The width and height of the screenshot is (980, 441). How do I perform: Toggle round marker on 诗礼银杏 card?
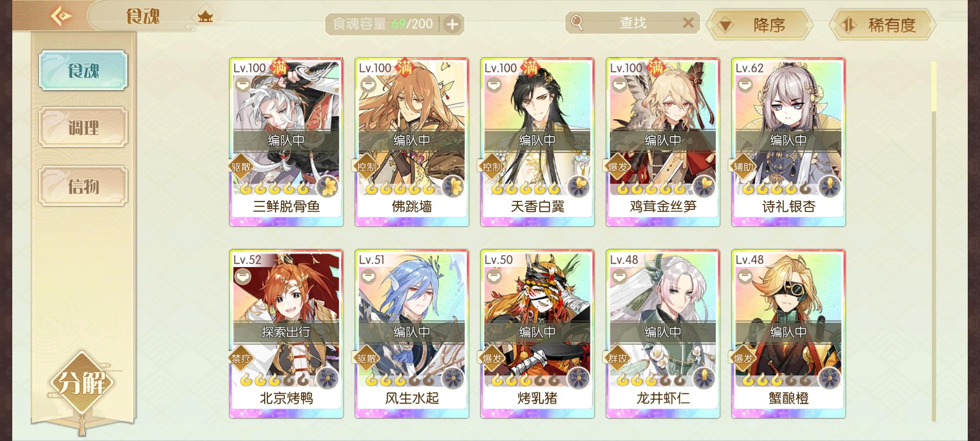(x=745, y=85)
